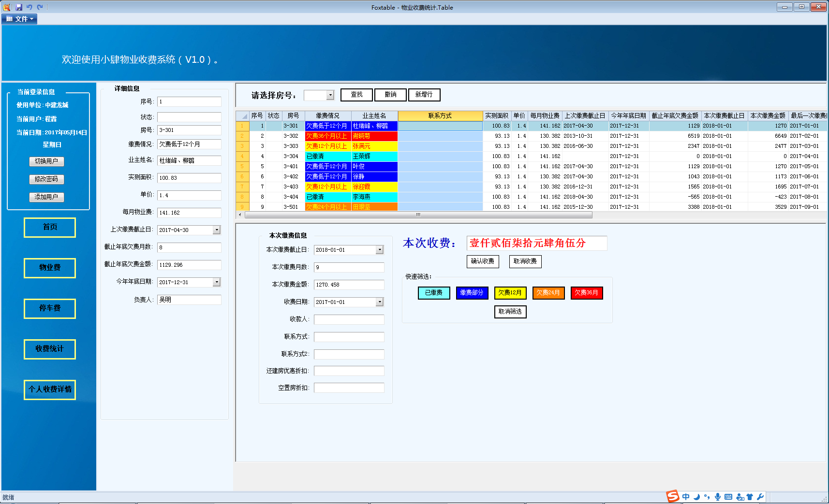This screenshot has height=504, width=829.
Task: Expand the 请选择房号 dropdown
Action: tap(330, 95)
